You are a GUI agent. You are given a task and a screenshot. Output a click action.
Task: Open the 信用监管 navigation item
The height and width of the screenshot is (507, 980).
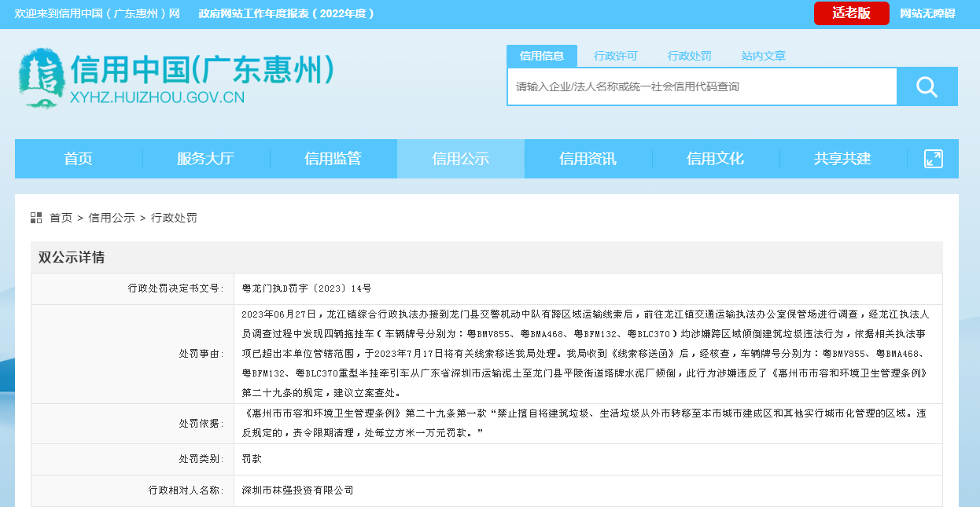[333, 159]
